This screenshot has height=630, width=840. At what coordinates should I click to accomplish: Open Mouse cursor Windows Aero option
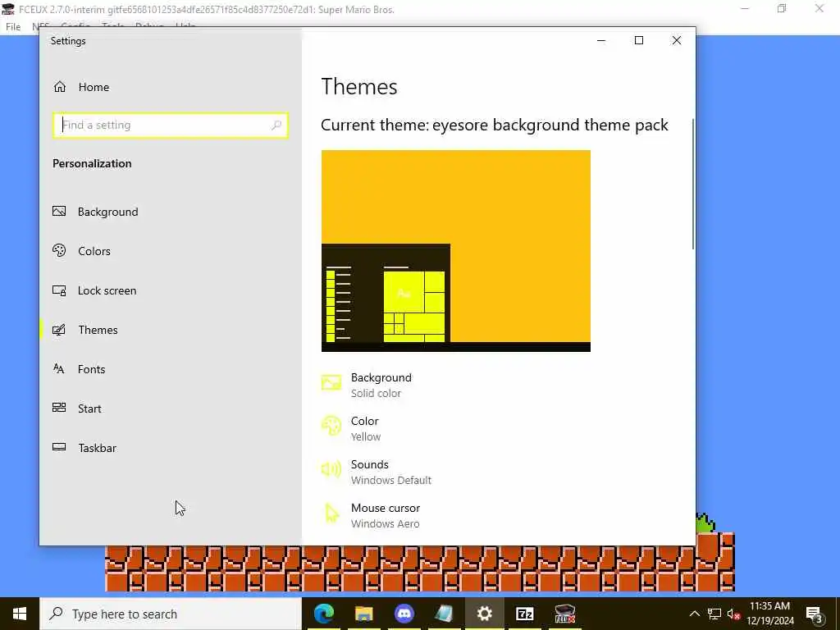[371, 515]
